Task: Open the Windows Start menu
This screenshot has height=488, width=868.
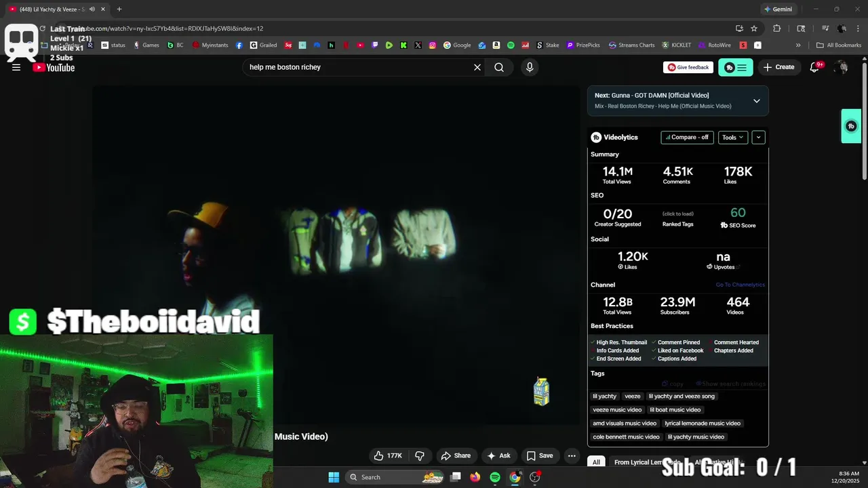Action: (334, 477)
